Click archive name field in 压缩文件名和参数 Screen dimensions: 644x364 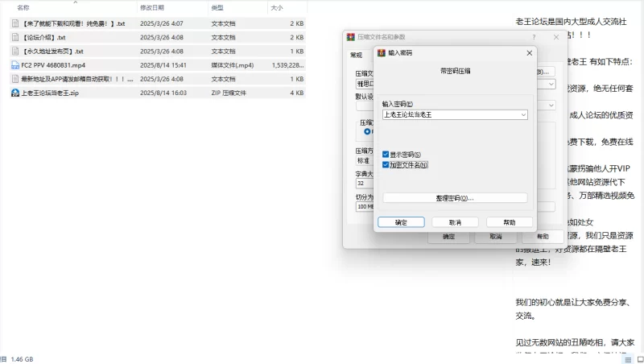365,85
